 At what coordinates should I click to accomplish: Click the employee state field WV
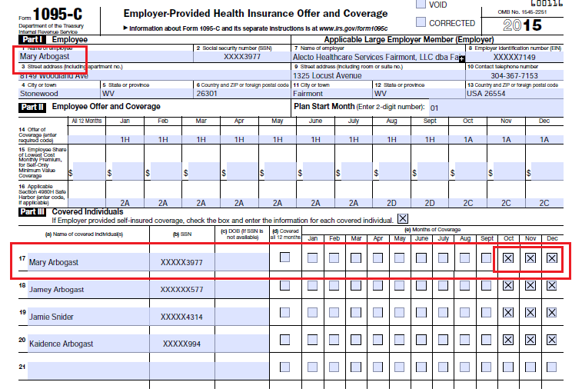coord(147,93)
